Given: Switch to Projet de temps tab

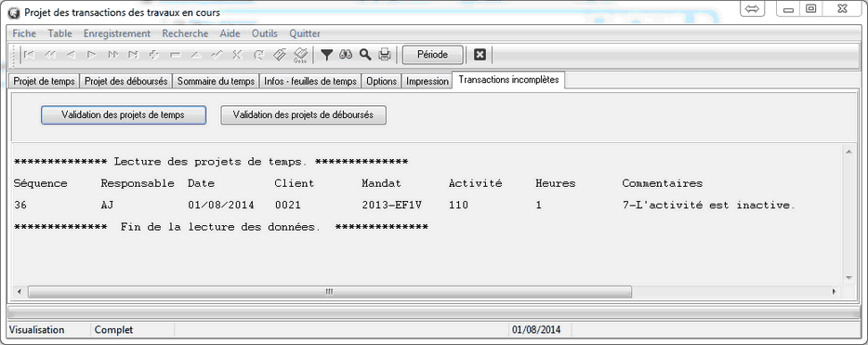Looking at the screenshot, I should 45,82.
